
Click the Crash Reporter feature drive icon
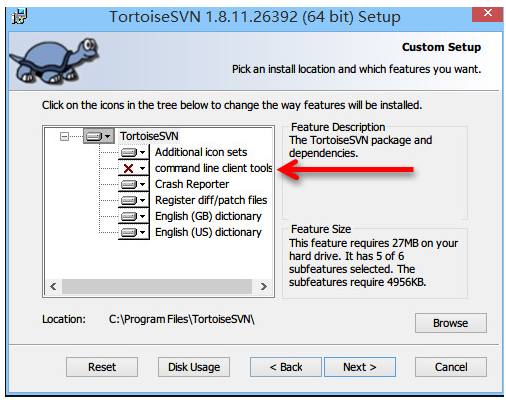[129, 184]
